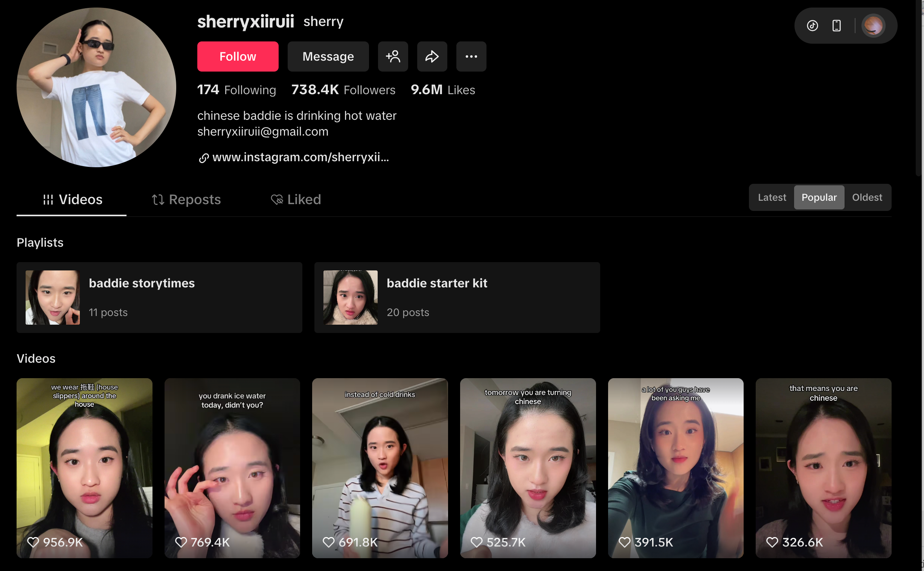This screenshot has width=924, height=571.
Task: Click the add-friend person icon button
Action: coord(393,56)
